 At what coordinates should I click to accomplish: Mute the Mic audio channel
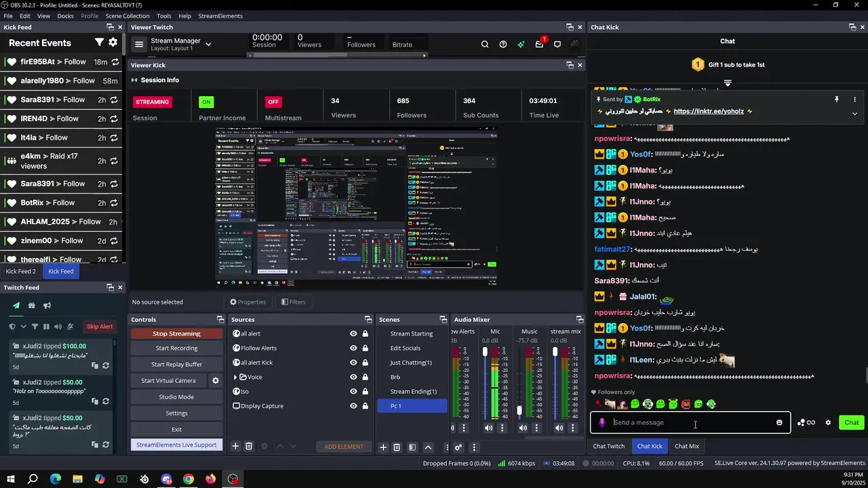coord(489,428)
